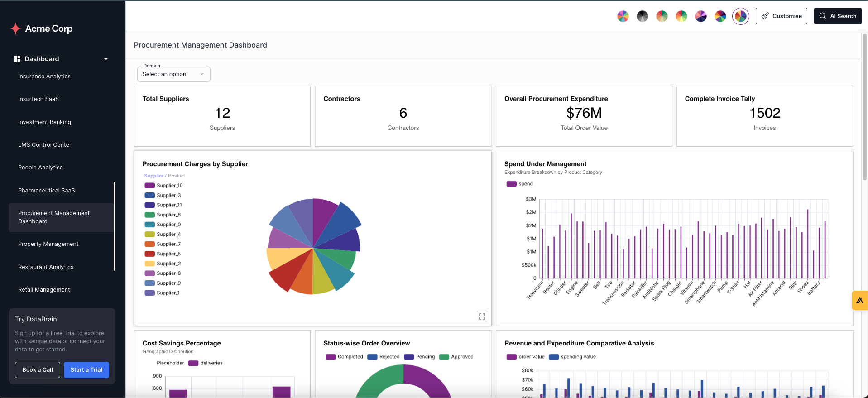Screen dimensions: 868x398
Task: Click the Placeholder legend text
Action: [x=170, y=363]
